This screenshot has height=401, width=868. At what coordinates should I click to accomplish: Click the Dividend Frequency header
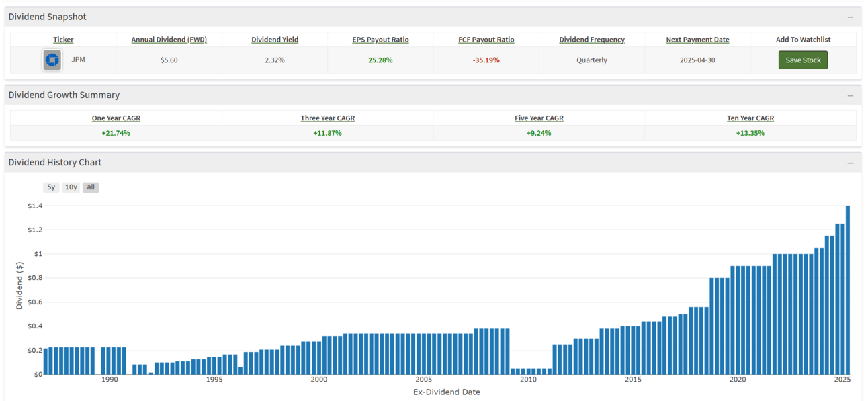(x=592, y=40)
